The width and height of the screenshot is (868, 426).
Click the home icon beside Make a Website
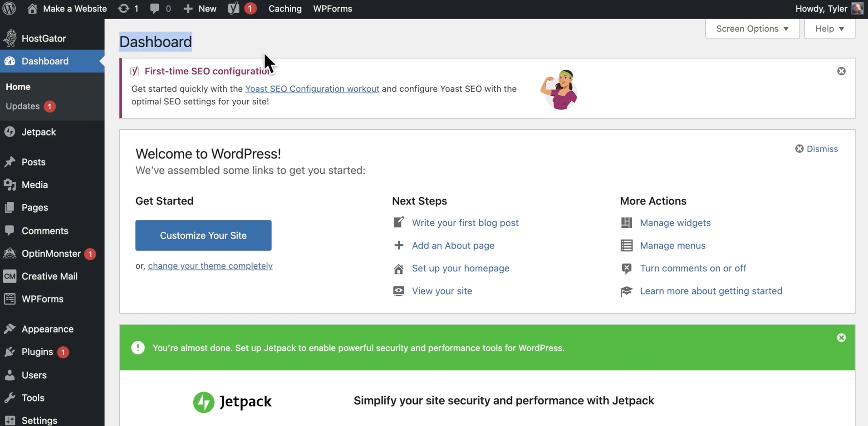pyautogui.click(x=32, y=8)
